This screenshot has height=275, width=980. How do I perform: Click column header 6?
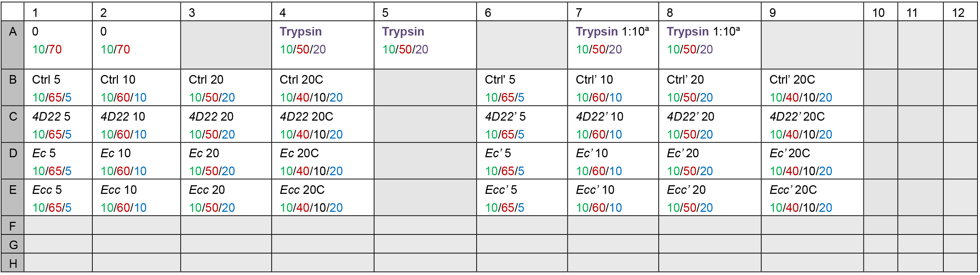point(522,12)
